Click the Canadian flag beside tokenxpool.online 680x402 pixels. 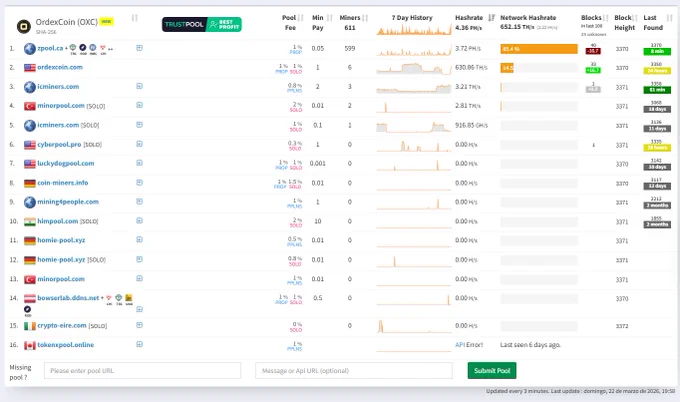coord(30,345)
